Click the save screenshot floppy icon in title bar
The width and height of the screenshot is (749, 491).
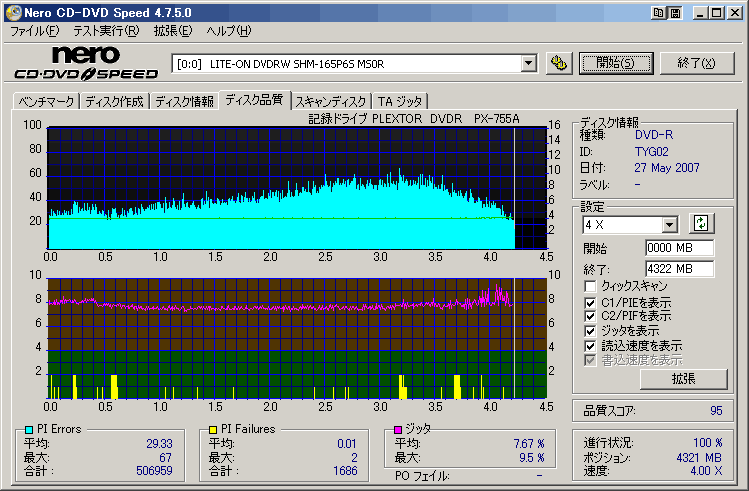point(675,13)
